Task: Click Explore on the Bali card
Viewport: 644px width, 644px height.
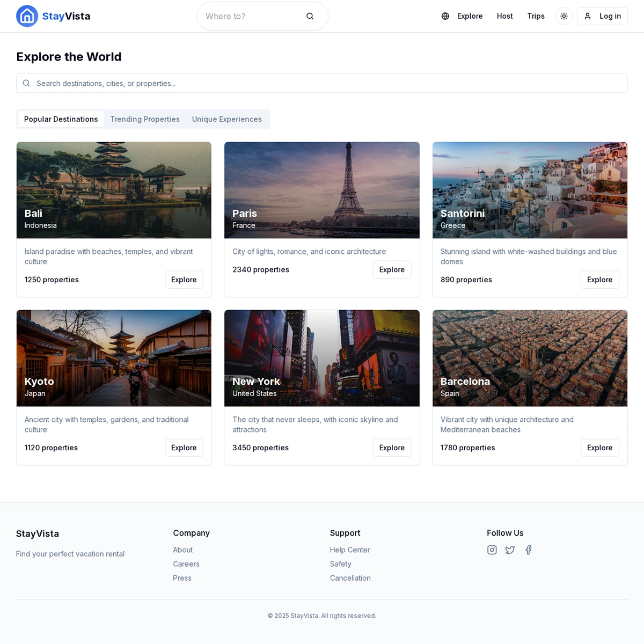Action: (184, 280)
